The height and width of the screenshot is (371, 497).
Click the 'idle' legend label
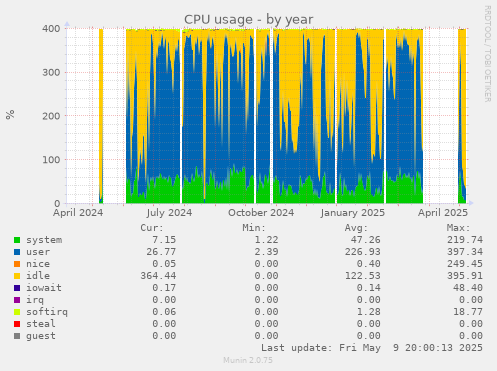38,276
